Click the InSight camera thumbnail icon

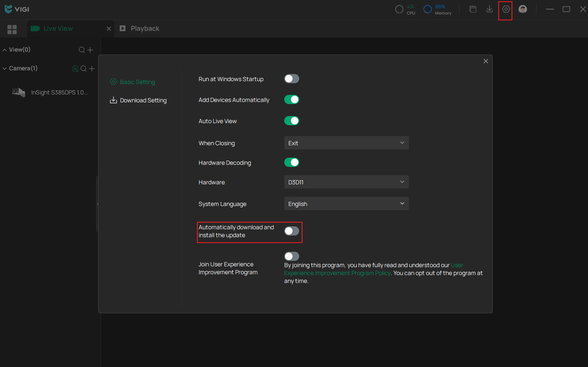(x=19, y=92)
